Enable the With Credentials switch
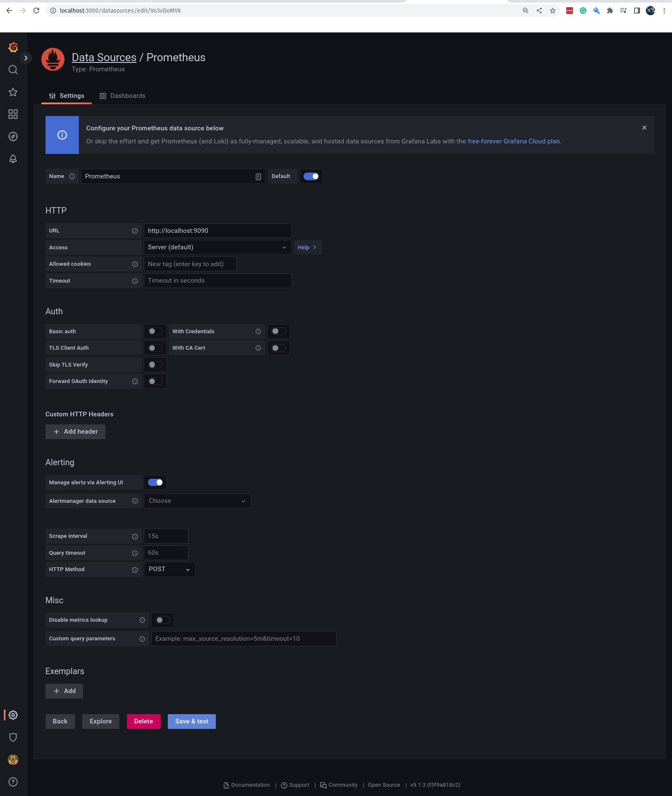672x796 pixels. (x=278, y=332)
